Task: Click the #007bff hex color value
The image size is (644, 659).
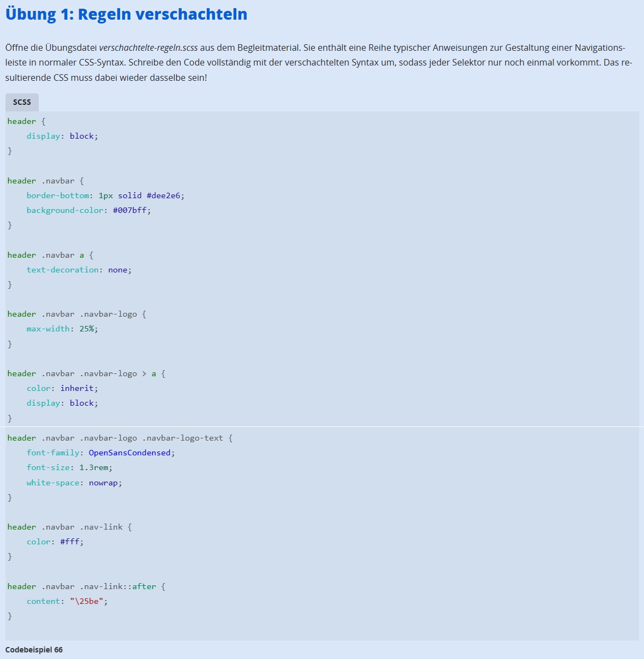Action: click(129, 210)
